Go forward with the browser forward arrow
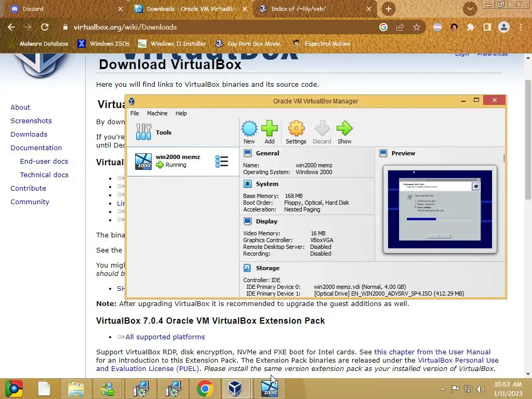 (x=28, y=27)
